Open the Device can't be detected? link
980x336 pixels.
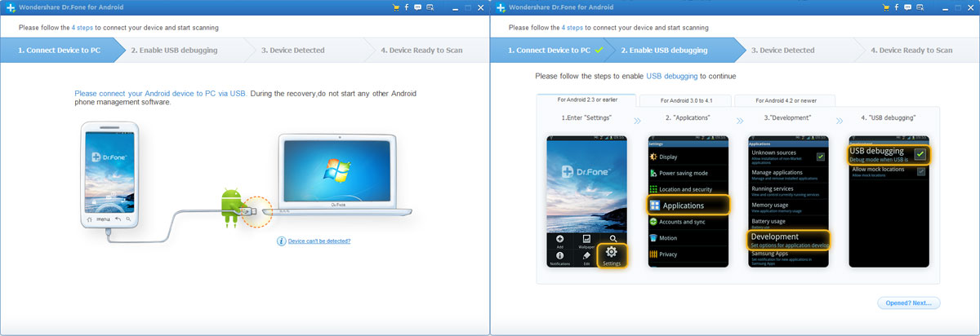pyautogui.click(x=319, y=241)
